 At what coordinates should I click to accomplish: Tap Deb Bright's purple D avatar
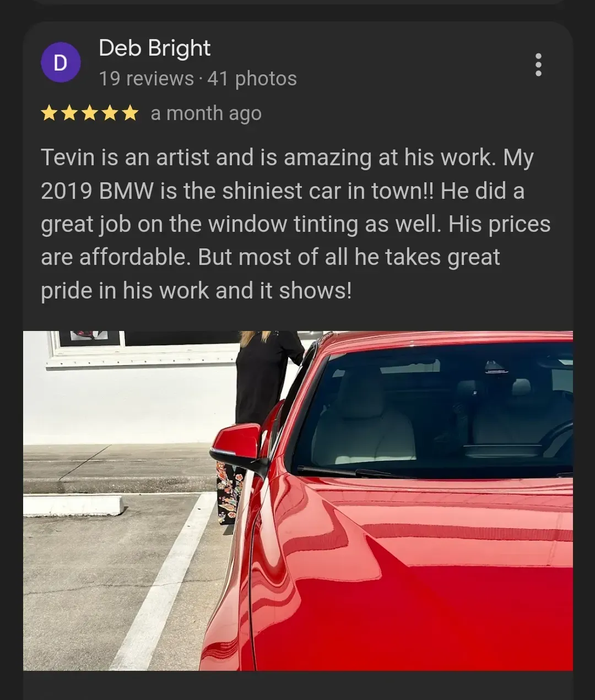coord(61,62)
